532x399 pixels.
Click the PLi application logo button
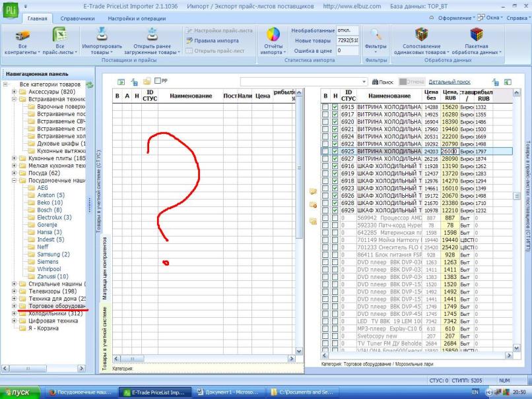click(x=11, y=10)
